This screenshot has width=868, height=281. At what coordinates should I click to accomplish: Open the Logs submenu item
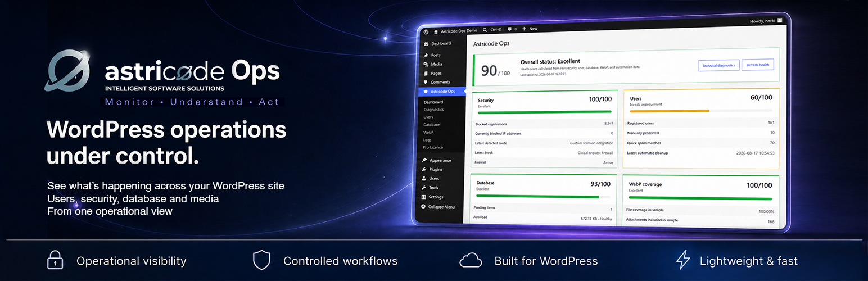(428, 139)
